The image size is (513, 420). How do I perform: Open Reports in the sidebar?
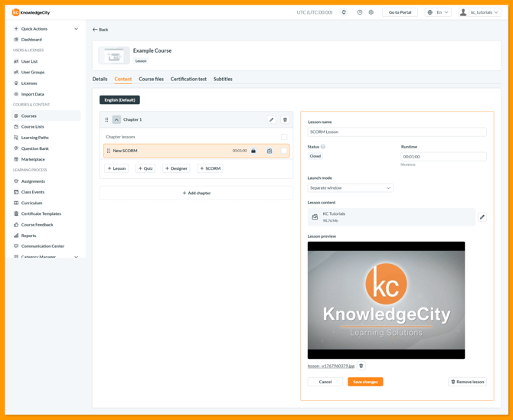coord(28,236)
